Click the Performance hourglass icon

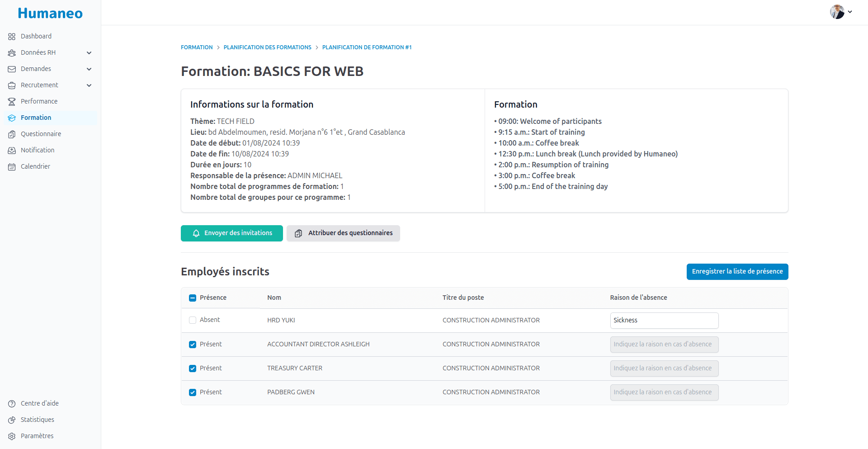click(12, 102)
